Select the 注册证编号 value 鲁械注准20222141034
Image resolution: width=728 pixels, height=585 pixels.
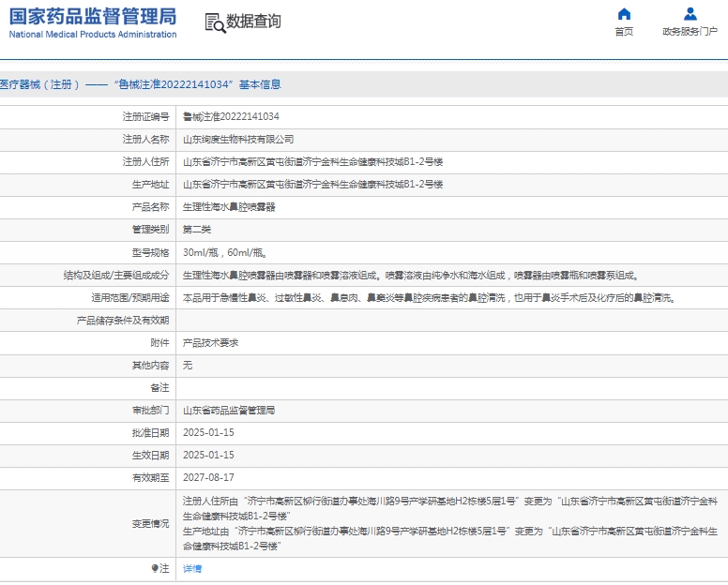tap(231, 116)
